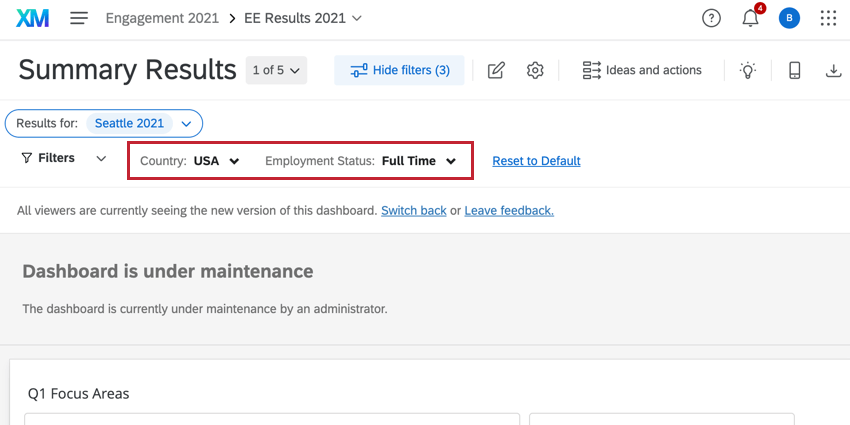Image resolution: width=850 pixels, height=425 pixels.
Task: Click the Engagement 2021 breadcrumb
Action: [x=161, y=18]
